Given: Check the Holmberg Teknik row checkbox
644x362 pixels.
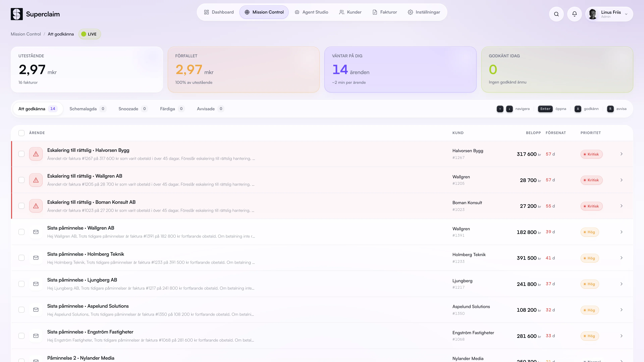Looking at the screenshot, I should pyautogui.click(x=21, y=258).
